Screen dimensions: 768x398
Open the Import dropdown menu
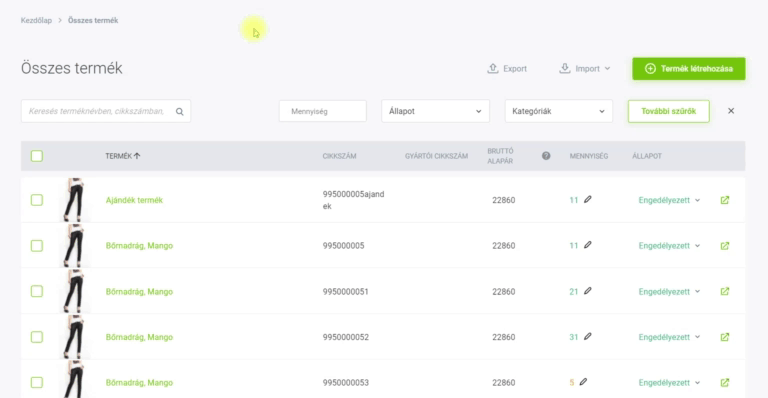tap(585, 69)
